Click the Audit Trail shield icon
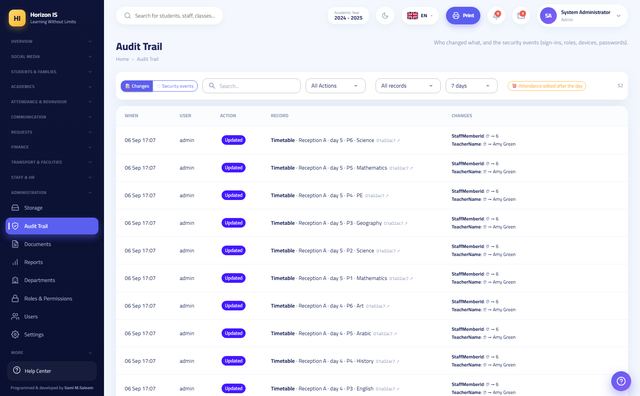The width and height of the screenshot is (640, 396). pos(15,226)
